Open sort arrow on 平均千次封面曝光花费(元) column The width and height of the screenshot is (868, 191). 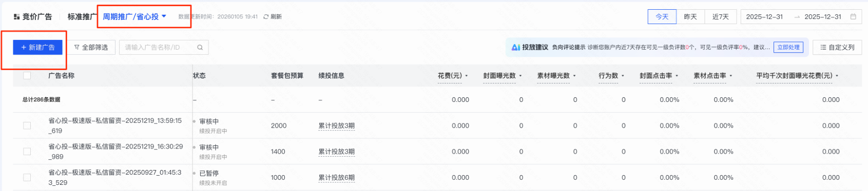tap(837, 76)
